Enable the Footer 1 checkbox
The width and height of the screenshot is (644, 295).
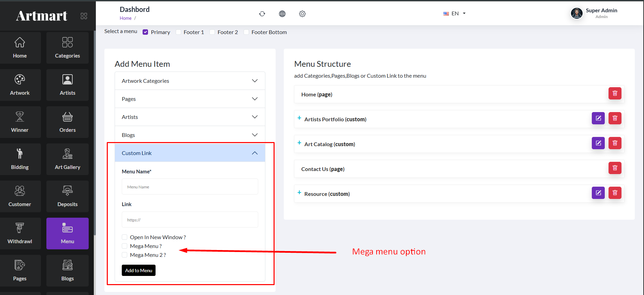click(178, 32)
